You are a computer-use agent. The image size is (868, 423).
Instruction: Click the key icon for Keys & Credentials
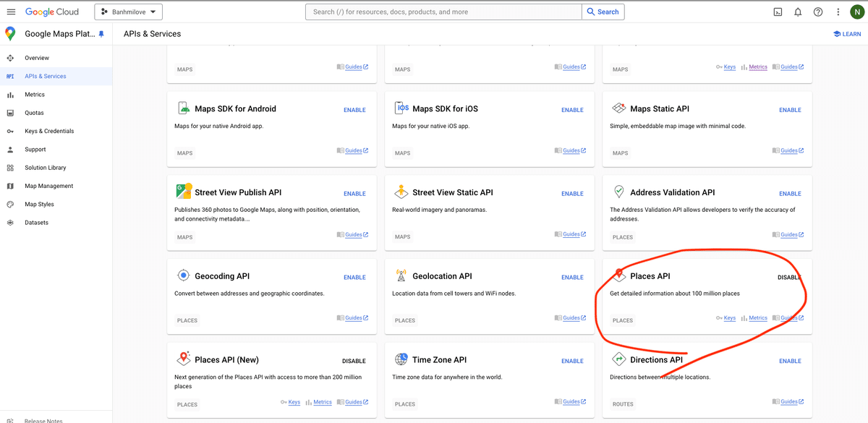(x=10, y=131)
